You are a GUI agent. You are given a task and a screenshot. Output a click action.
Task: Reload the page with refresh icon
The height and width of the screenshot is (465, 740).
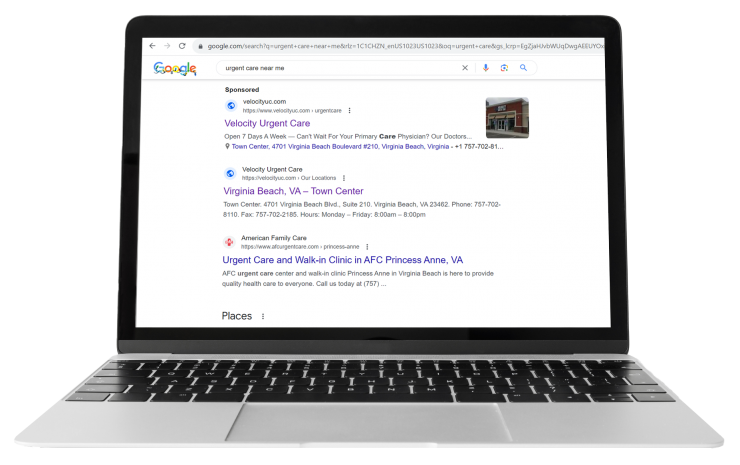[x=182, y=46]
